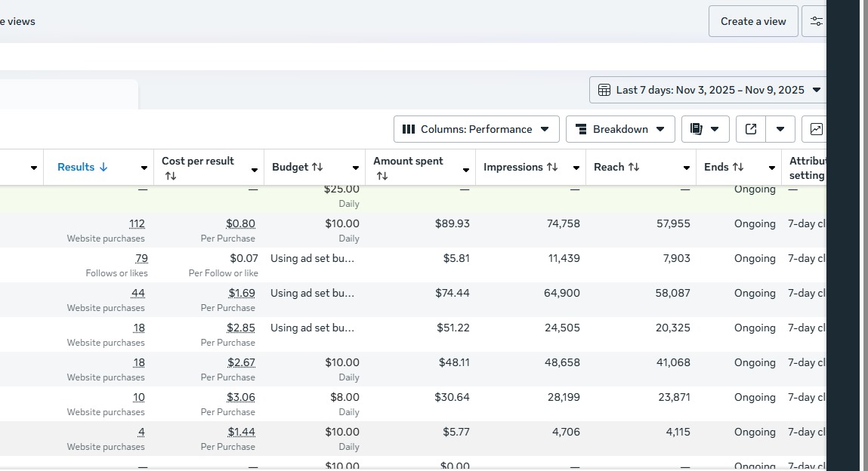Click the 79 follows or likes result

point(141,258)
